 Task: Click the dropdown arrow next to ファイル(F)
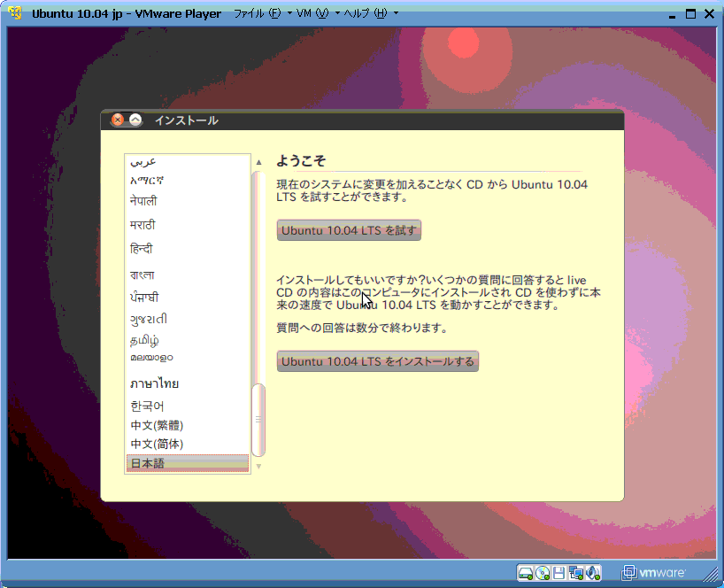pyautogui.click(x=289, y=13)
